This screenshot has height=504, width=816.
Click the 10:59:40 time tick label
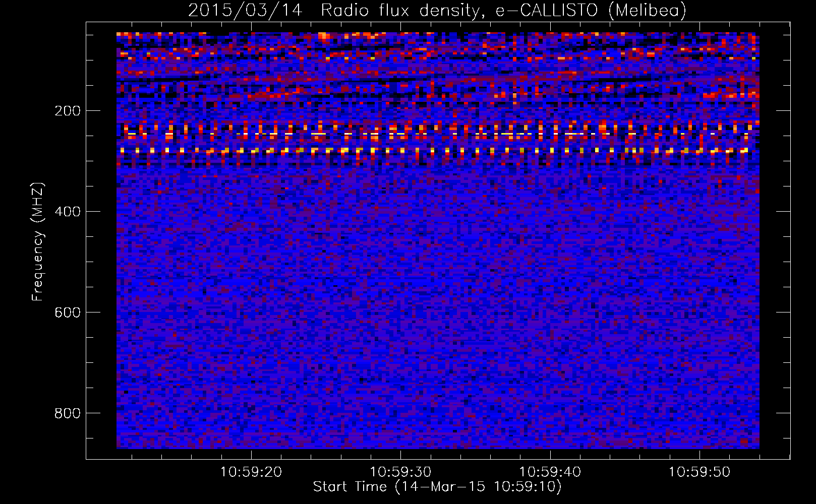point(550,472)
